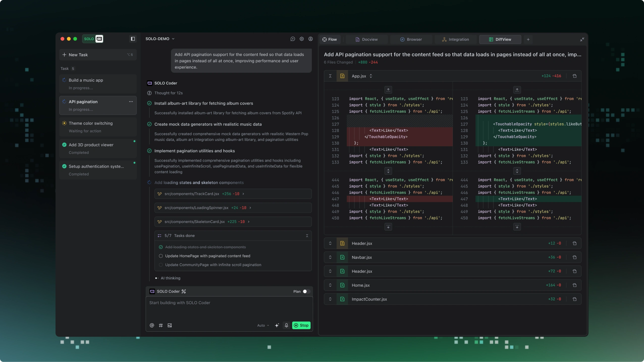Screen dimensions: 644x362
Task: Activate the microphone icon for voice input
Action: [x=286, y=325]
